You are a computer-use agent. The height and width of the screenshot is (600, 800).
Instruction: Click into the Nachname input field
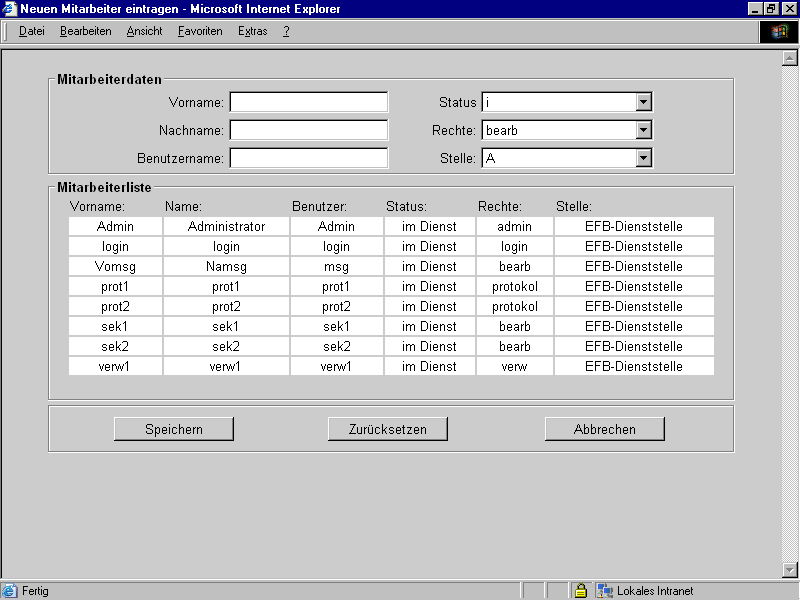coord(308,130)
